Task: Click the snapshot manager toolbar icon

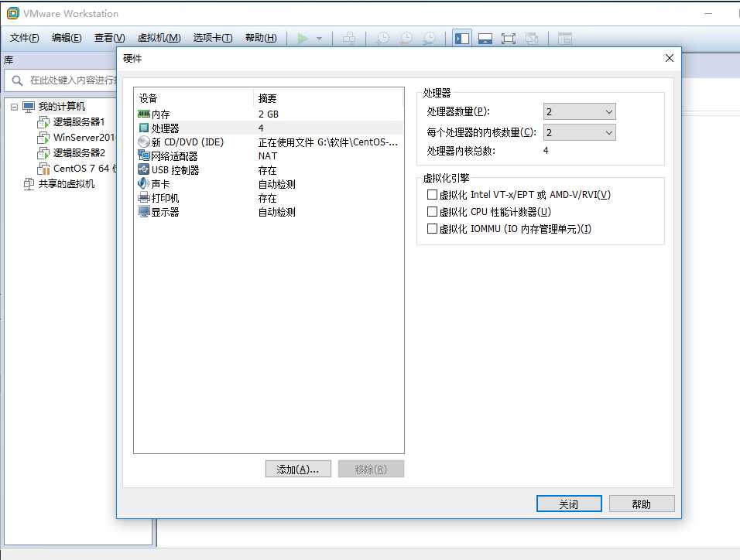Action: (429, 38)
